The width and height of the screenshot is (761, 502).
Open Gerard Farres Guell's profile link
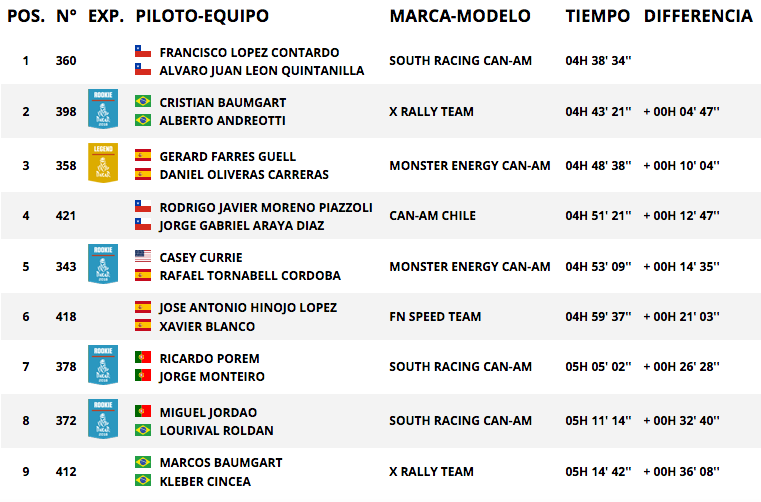click(x=228, y=157)
